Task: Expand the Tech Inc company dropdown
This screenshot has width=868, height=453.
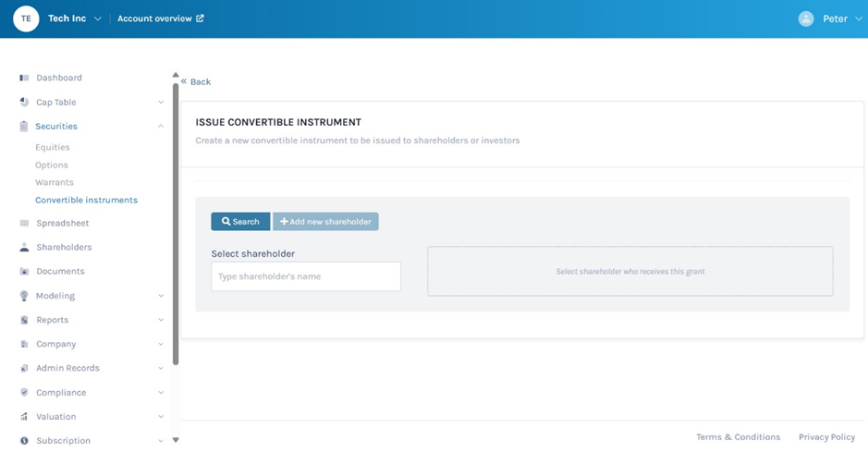Action: tap(98, 18)
